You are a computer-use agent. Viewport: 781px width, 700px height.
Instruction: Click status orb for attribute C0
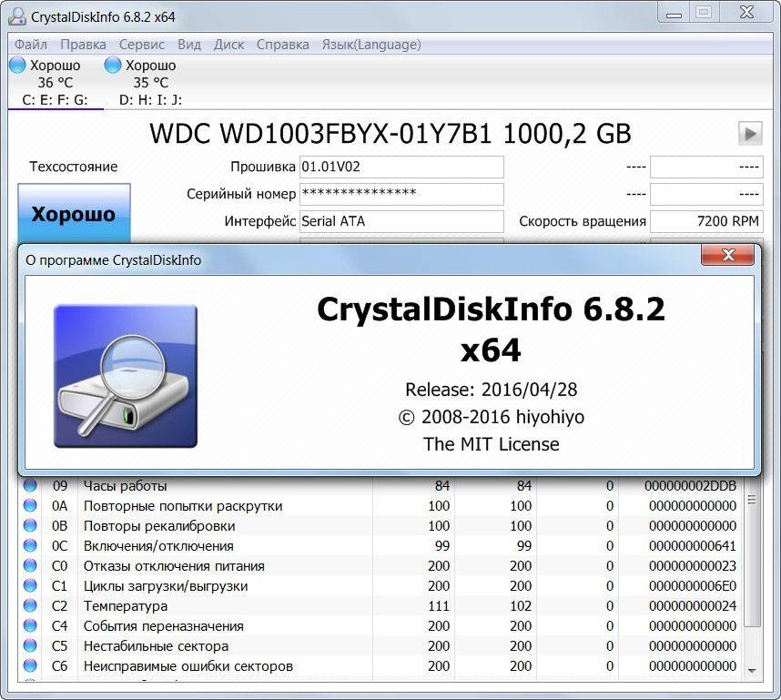coord(30,565)
